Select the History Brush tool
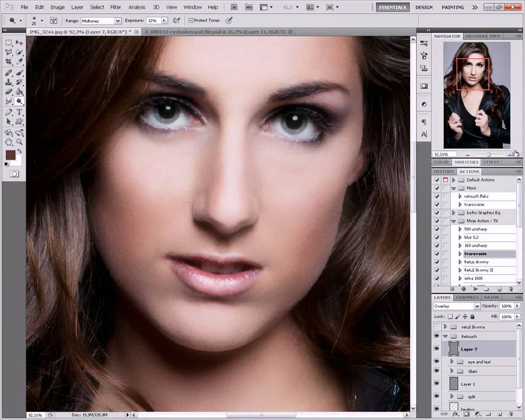Viewport: 525px width, 420px height. pyautogui.click(x=19, y=82)
